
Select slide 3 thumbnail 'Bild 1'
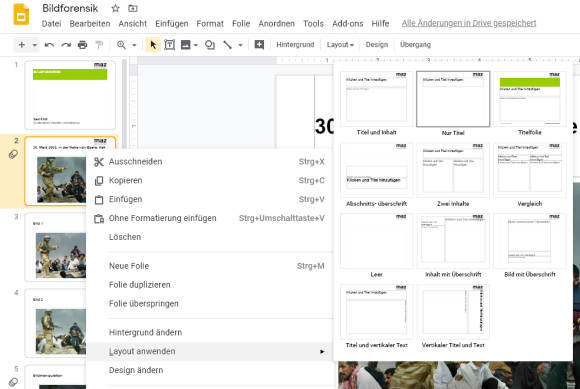click(x=55, y=247)
